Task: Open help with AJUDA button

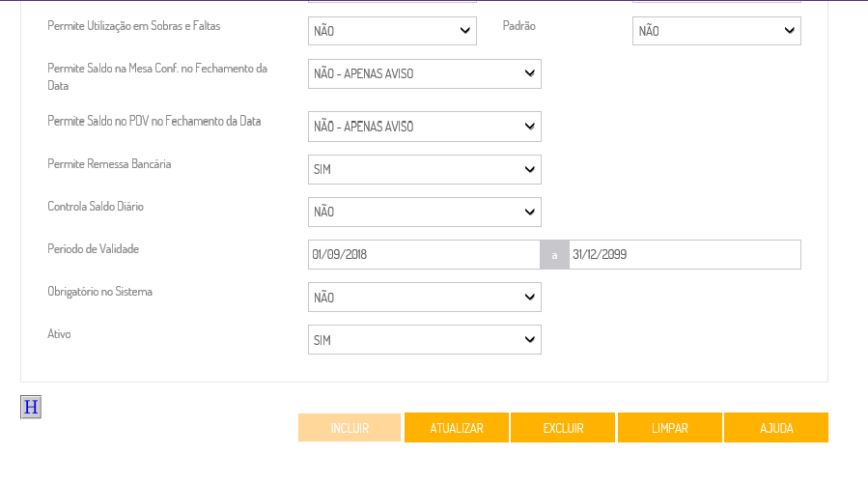Action: point(776,428)
